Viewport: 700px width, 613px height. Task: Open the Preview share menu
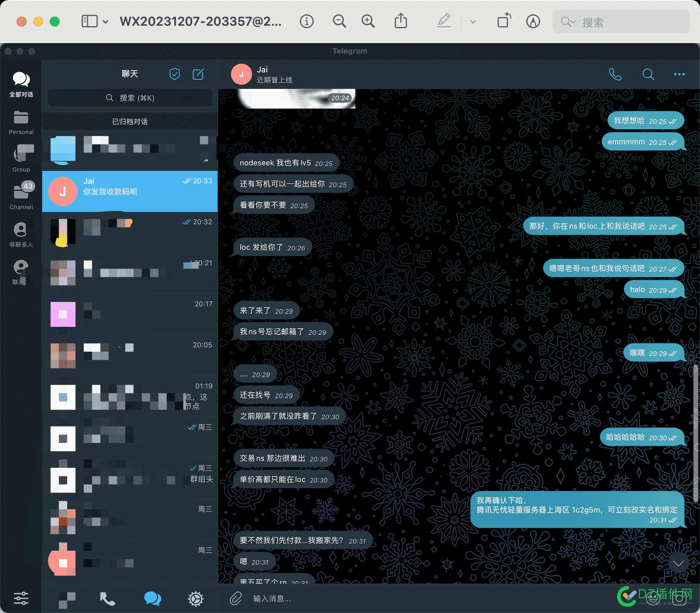(401, 21)
